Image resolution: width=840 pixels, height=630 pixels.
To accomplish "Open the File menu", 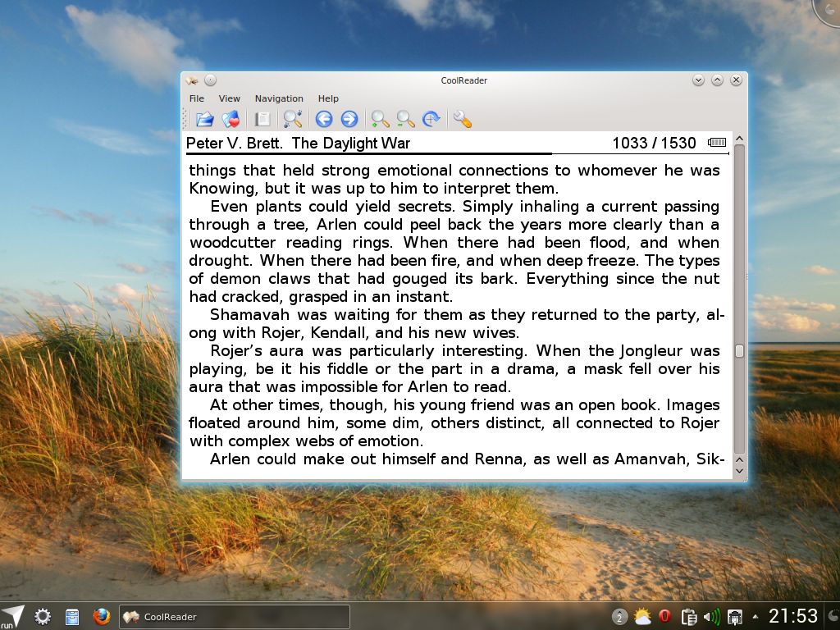I will (x=197, y=98).
